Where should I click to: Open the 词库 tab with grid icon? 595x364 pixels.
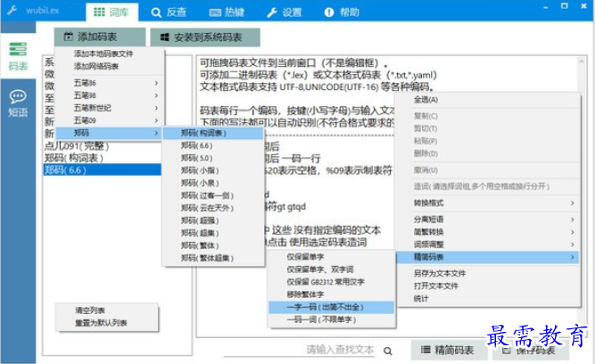(x=112, y=12)
